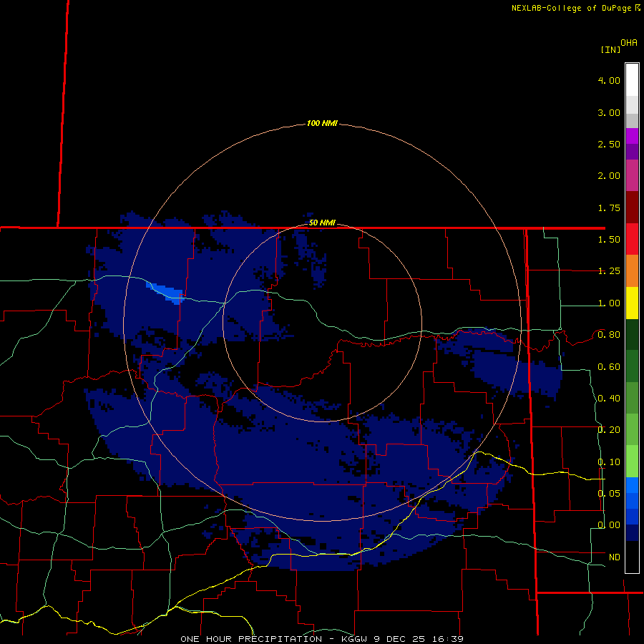Image resolution: width=644 pixels, height=644 pixels.
Task: Select the light green swatch beside 0.10
Action: coord(632,462)
